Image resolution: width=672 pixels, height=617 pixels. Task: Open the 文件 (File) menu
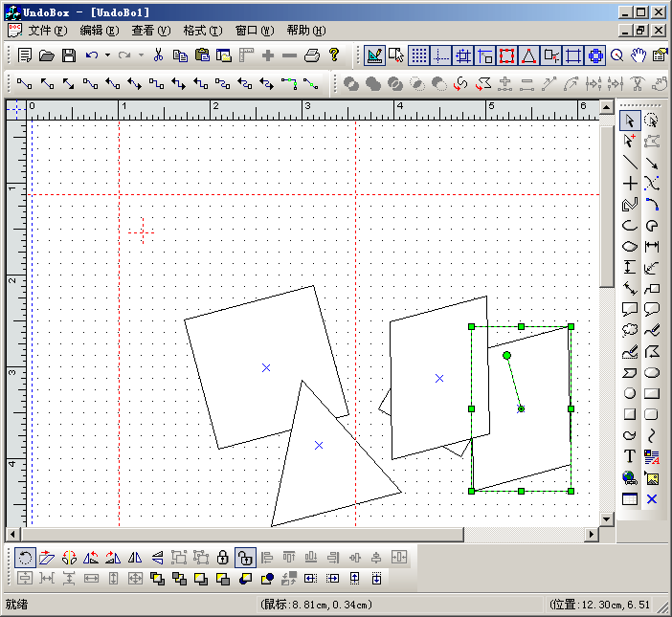tap(47, 31)
